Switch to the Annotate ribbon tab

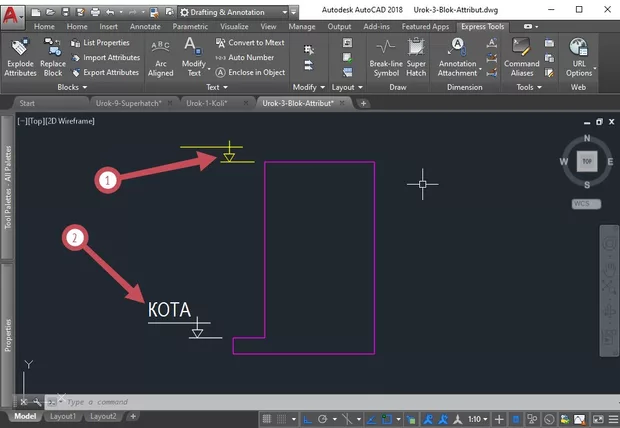click(145, 26)
